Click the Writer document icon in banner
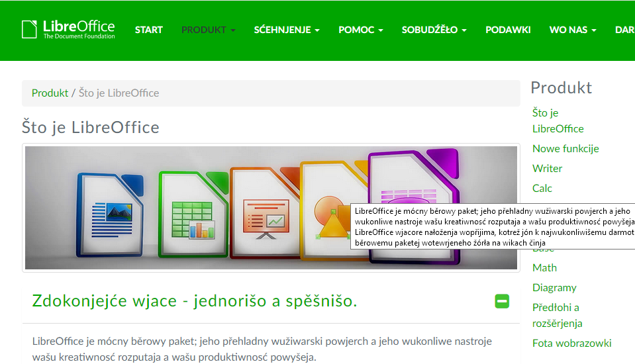Viewport: 635px width, 364px height. (x=110, y=214)
